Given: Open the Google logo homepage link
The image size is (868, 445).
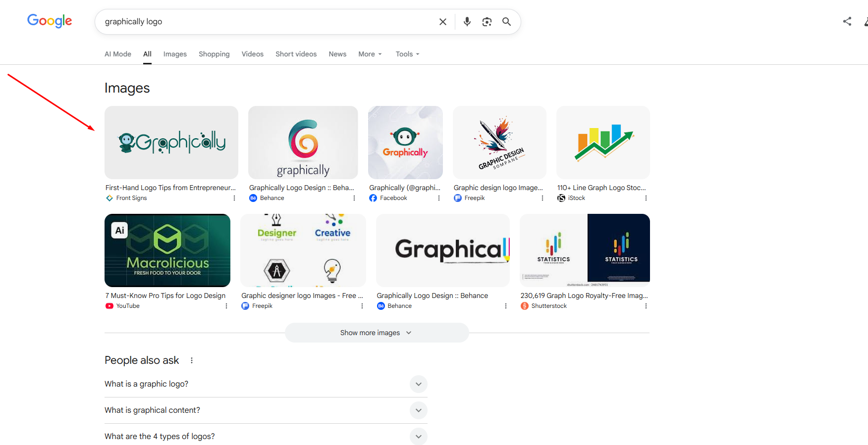Looking at the screenshot, I should click(x=50, y=21).
